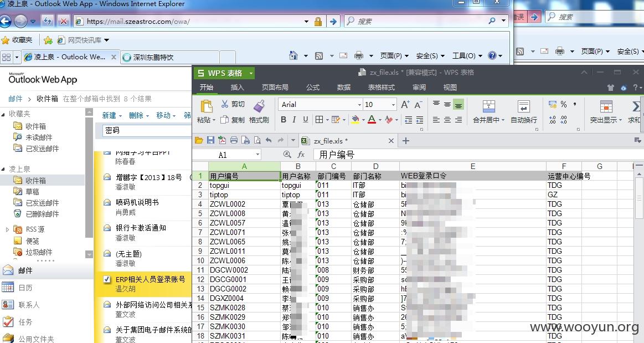The image size is (644, 343).
Task: Click the 邮件 breadcrumb link
Action: point(15,99)
